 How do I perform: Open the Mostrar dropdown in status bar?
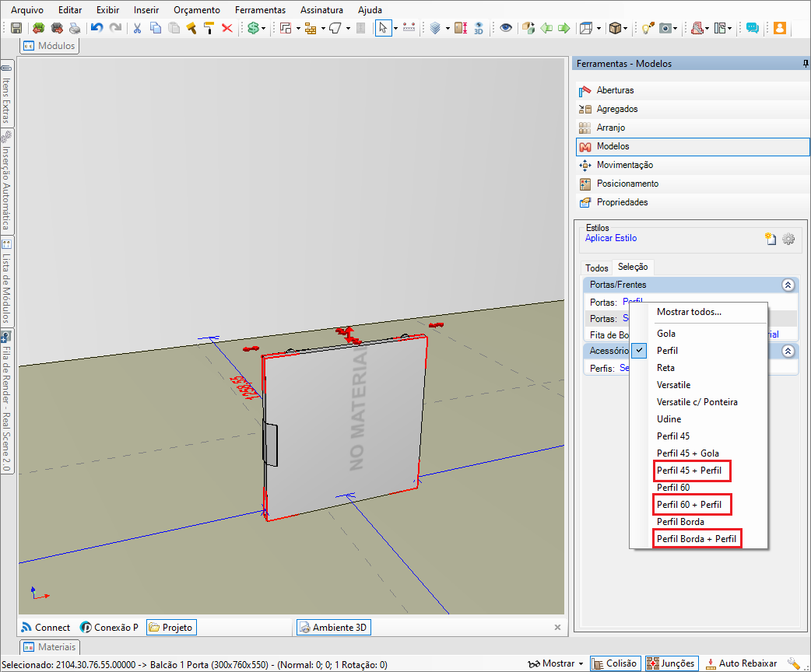[x=557, y=663]
